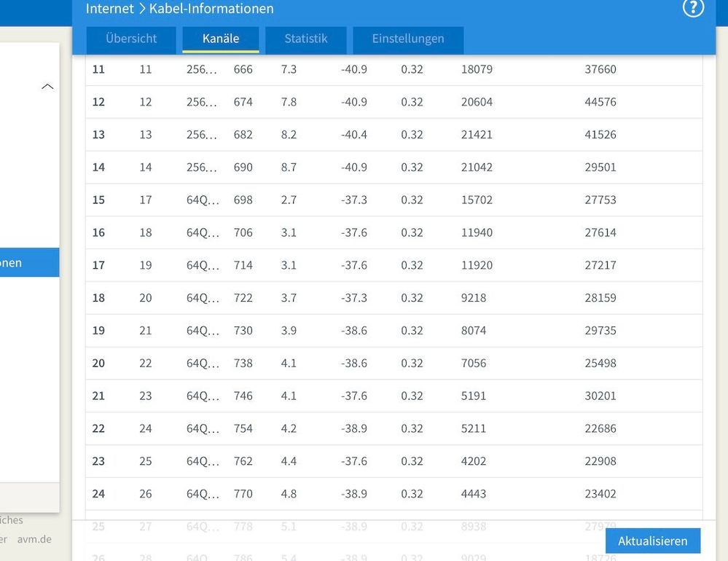This screenshot has height=561, width=728.
Task: Click power level 8.2 in row 13
Action: 289,135
